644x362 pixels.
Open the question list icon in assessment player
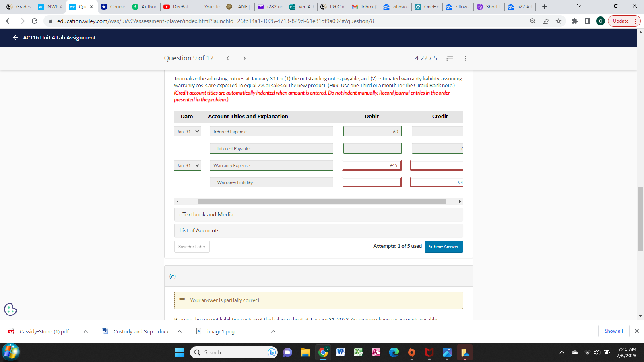pyautogui.click(x=450, y=58)
